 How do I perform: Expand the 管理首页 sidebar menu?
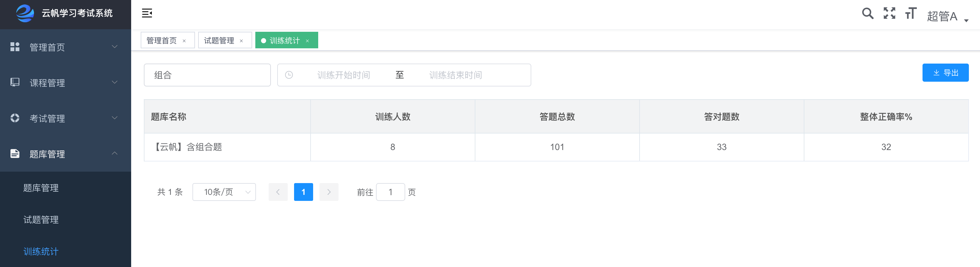point(65,47)
